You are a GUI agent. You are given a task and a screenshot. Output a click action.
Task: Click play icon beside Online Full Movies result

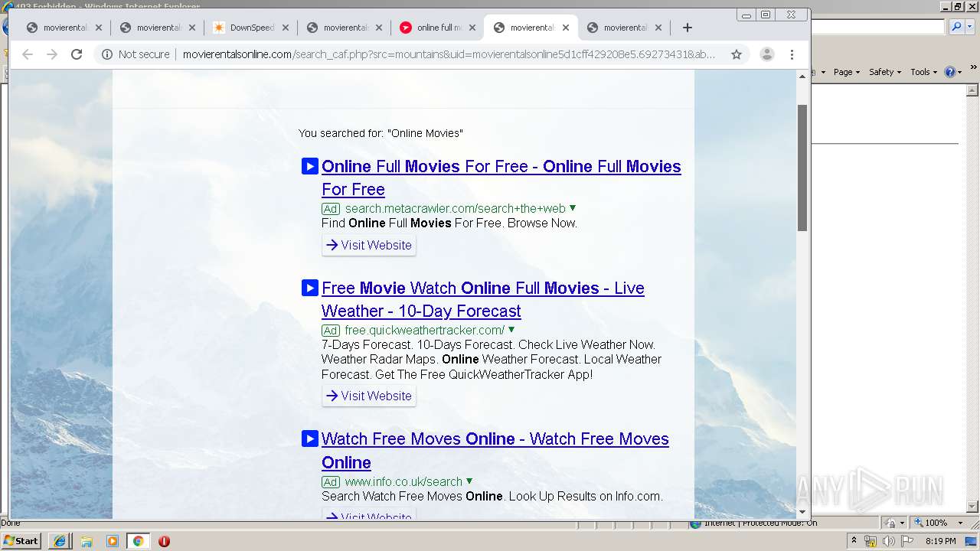[x=309, y=166]
